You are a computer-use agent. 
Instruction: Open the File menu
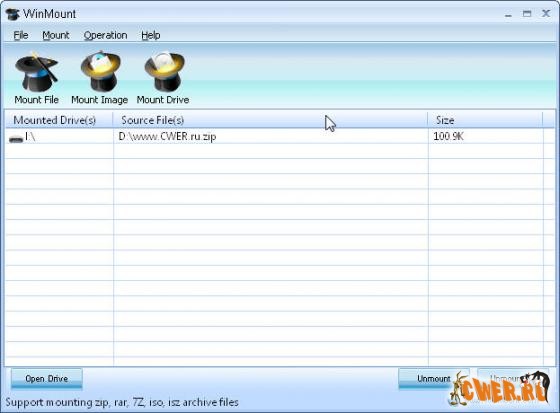(21, 35)
